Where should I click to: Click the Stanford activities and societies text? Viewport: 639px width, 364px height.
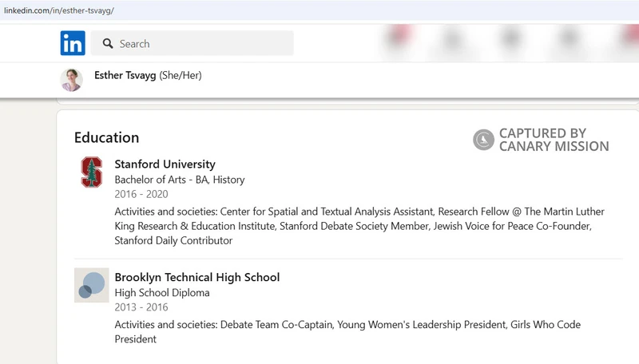tap(359, 226)
